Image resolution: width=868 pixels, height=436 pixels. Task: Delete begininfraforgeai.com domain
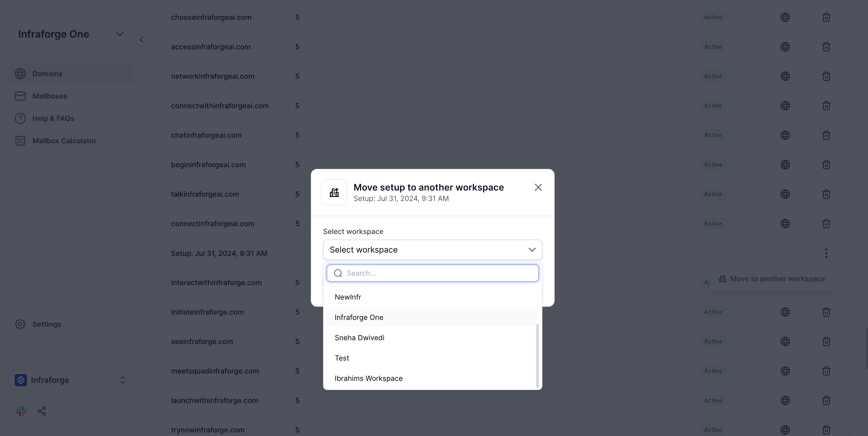(826, 165)
